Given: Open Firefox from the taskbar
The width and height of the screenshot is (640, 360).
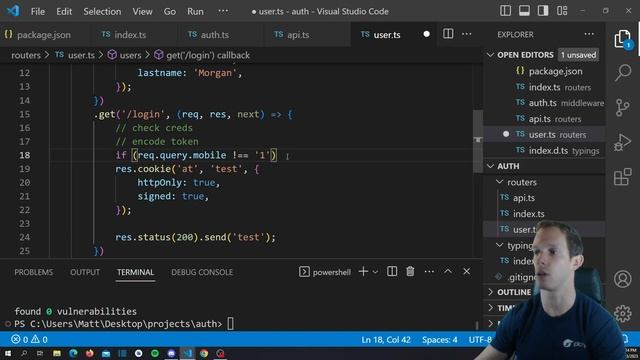Looking at the screenshot, I should (x=89, y=353).
